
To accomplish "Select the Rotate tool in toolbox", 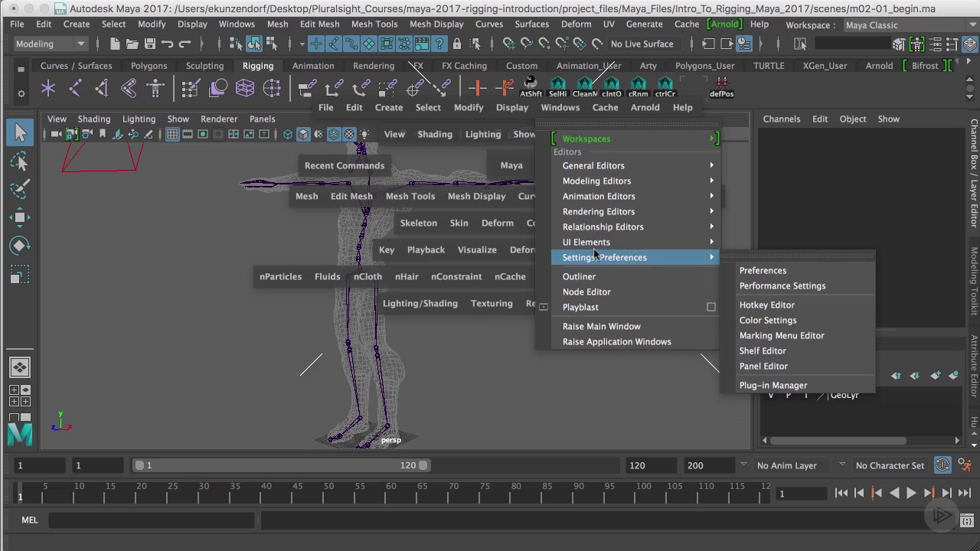I will point(20,246).
